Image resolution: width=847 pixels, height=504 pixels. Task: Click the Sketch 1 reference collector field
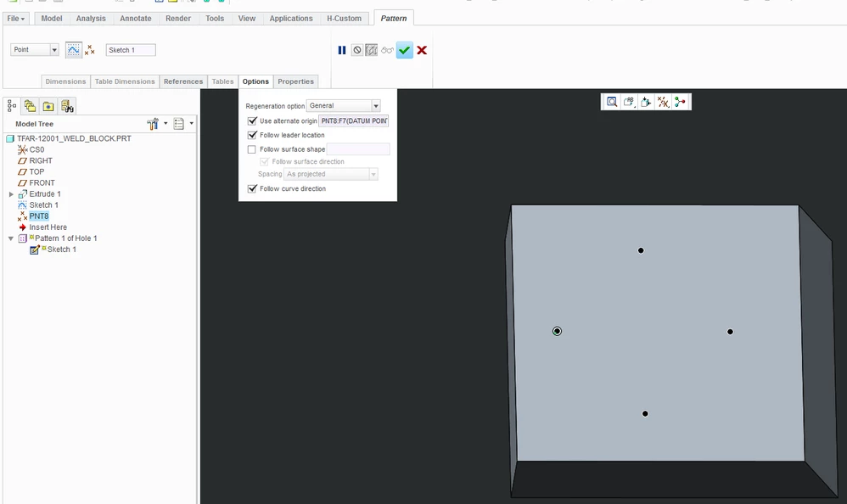click(x=131, y=50)
